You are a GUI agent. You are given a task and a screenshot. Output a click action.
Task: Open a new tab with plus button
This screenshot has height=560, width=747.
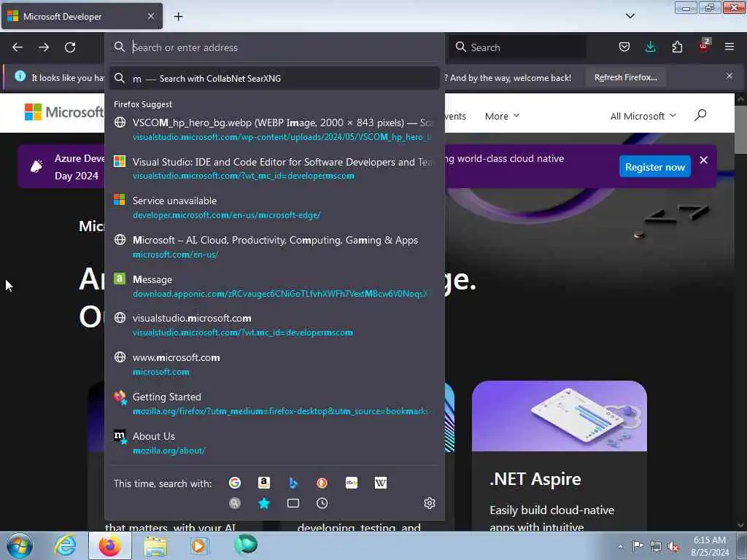[178, 17]
